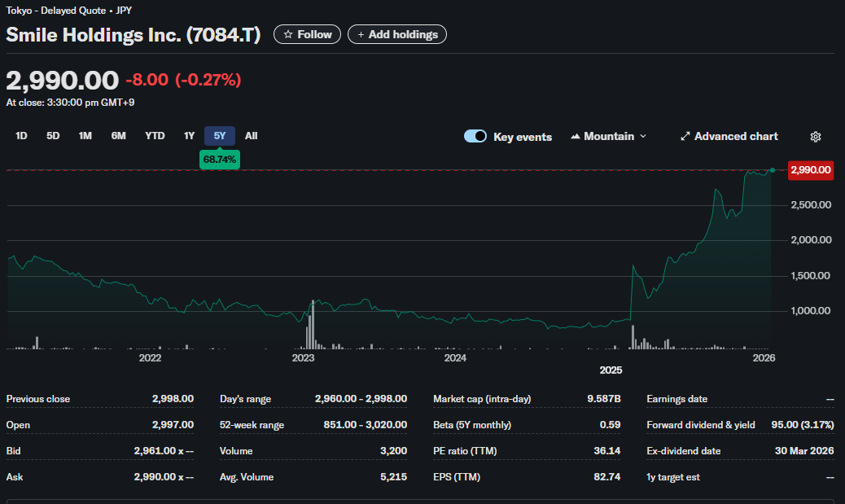Image resolution: width=845 pixels, height=504 pixels.
Task: Click the 2022 axis label
Action: pos(150,358)
